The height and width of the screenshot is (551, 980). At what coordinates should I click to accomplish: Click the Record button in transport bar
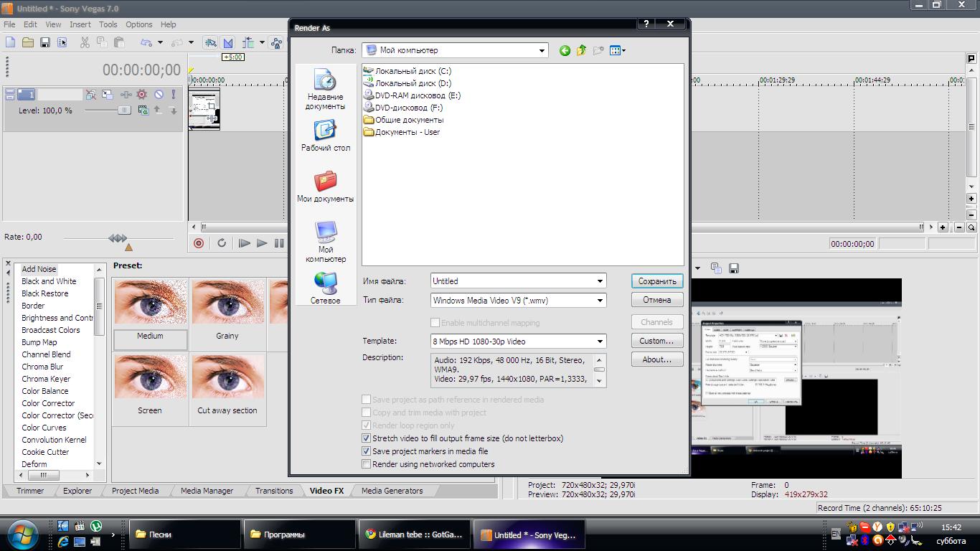(199, 243)
